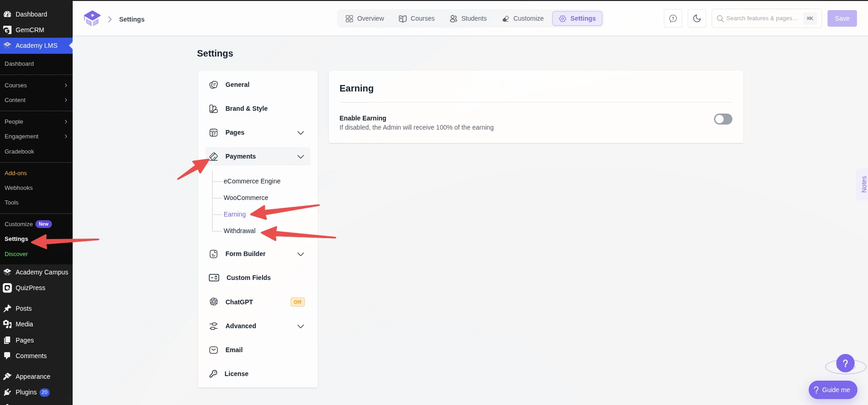Click the General settings icon
868x405 pixels.
click(x=214, y=85)
